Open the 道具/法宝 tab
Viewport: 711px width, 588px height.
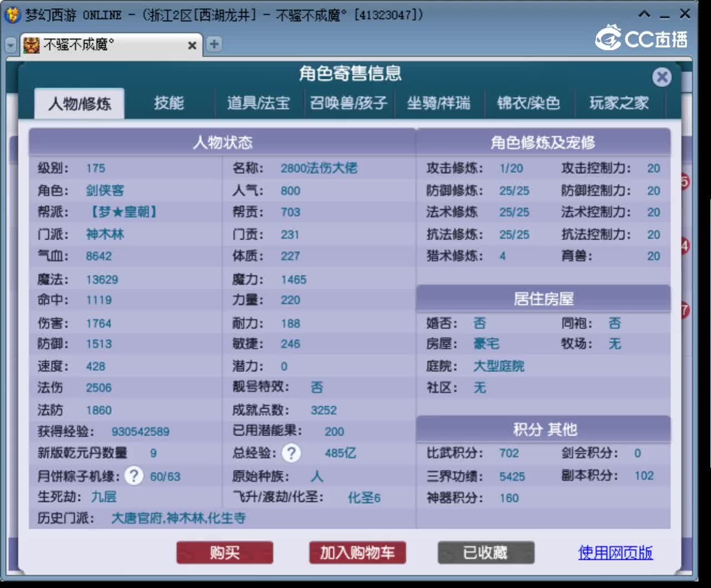[x=258, y=103]
